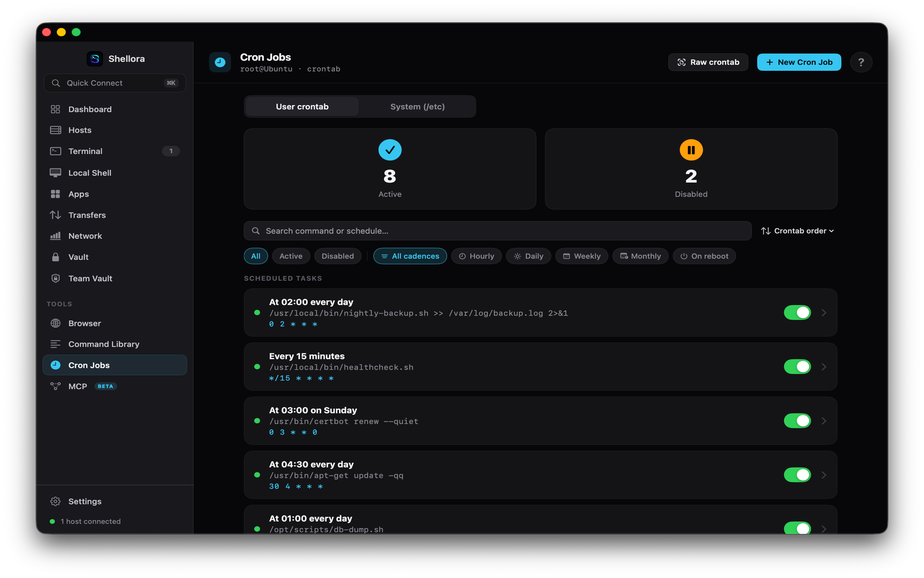This screenshot has height=578, width=924.
Task: Open the MCP beta tool
Action: pyautogui.click(x=114, y=387)
